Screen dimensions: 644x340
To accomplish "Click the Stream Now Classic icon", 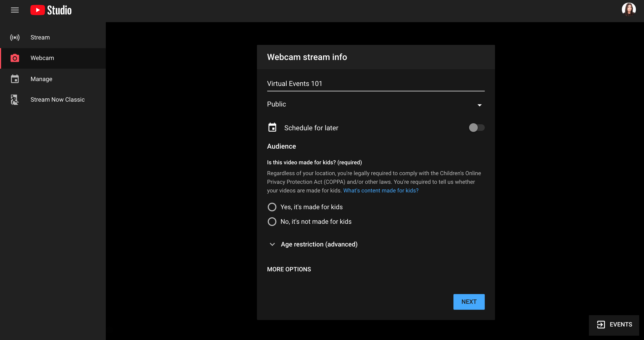I will [x=15, y=99].
